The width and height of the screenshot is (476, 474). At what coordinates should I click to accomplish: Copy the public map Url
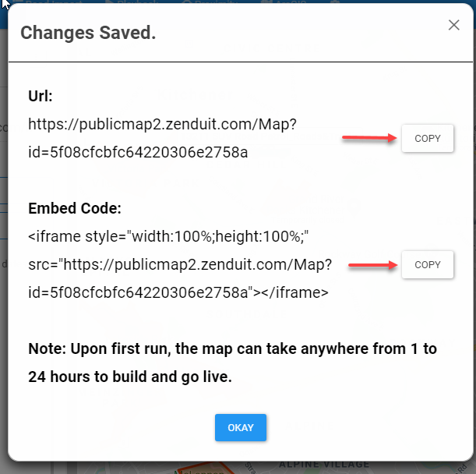pyautogui.click(x=428, y=138)
